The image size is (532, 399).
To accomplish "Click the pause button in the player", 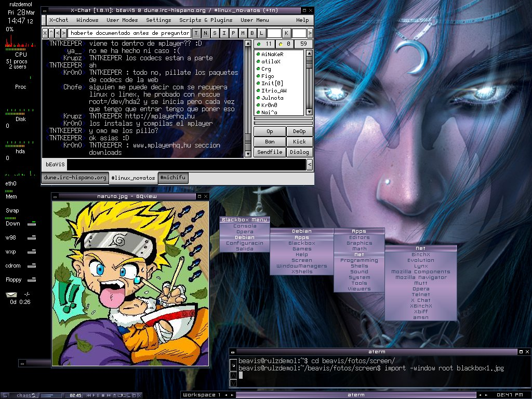I will coord(98,395).
